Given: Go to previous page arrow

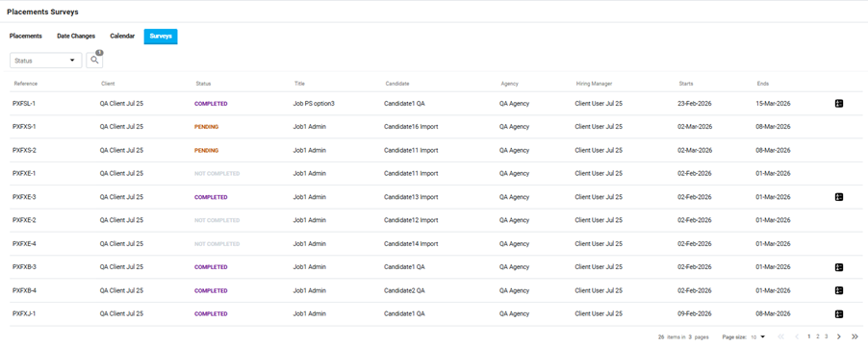Looking at the screenshot, I should (x=797, y=336).
